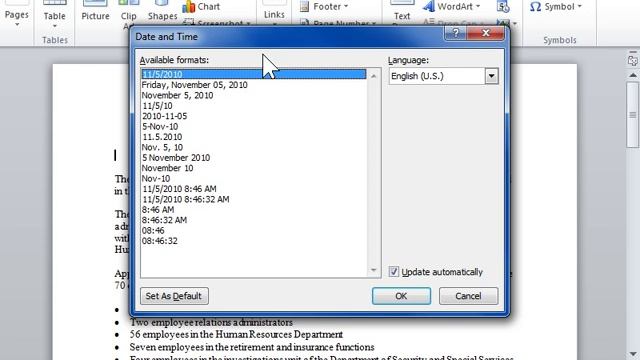
Task: Confirm with the OK button
Action: (x=401, y=296)
